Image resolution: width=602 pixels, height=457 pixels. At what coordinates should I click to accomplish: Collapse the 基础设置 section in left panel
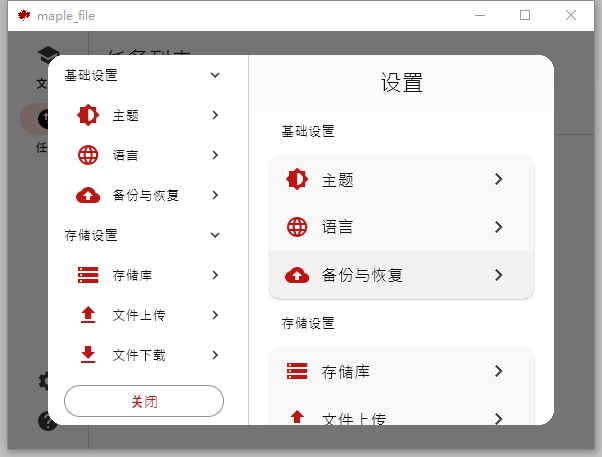[x=215, y=75]
